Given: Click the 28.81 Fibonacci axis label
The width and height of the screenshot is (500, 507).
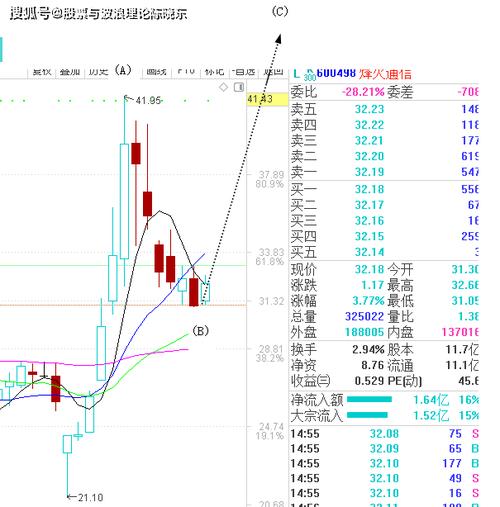Looking at the screenshot, I should 271,349.
